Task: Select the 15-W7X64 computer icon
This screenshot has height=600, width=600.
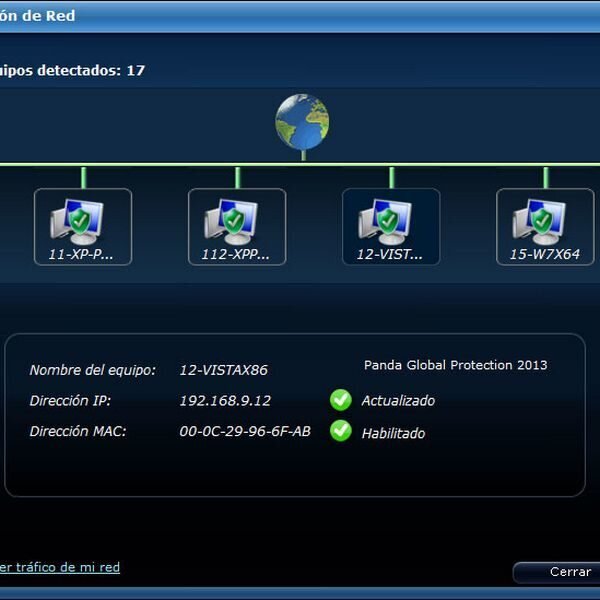Action: [x=544, y=220]
